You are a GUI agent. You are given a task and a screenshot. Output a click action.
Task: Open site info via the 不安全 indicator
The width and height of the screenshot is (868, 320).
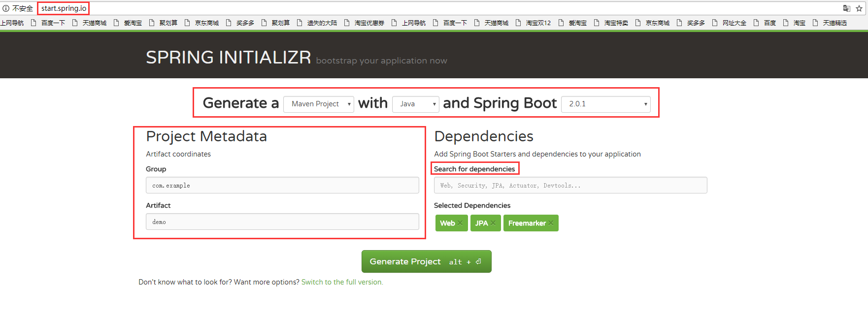(18, 8)
